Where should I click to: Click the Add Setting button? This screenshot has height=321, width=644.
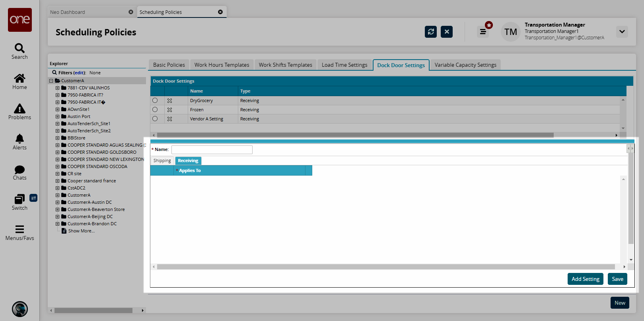pyautogui.click(x=585, y=279)
